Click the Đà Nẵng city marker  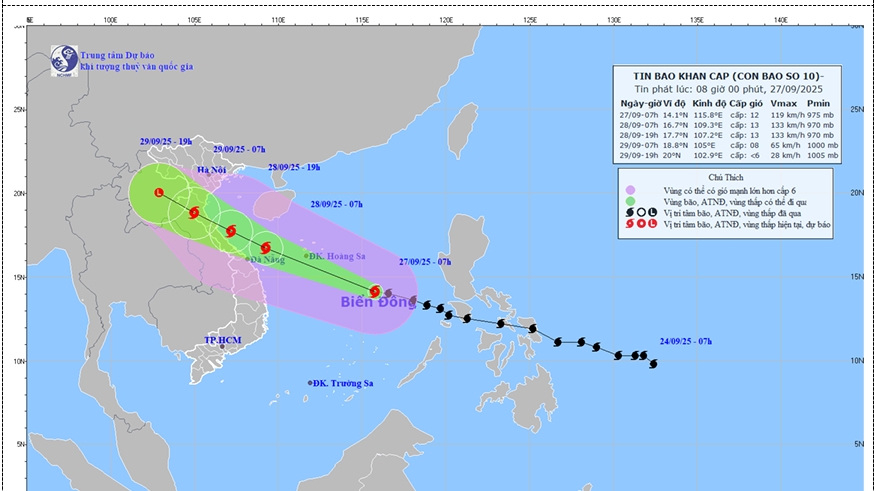[x=248, y=259]
